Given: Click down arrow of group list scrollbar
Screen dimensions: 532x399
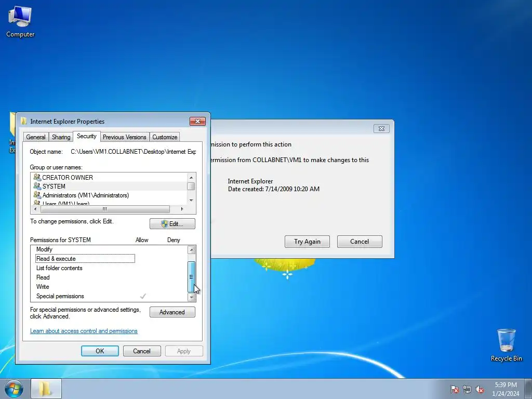Looking at the screenshot, I should point(191,200).
